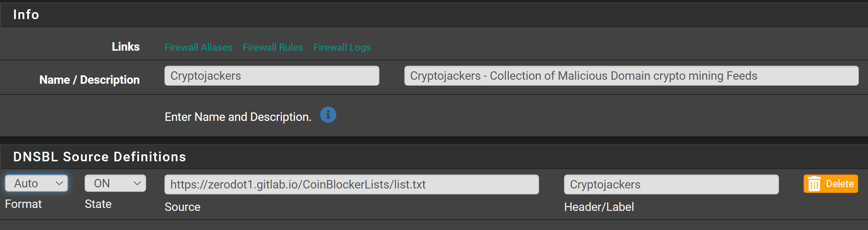
Task: Open the Format dropdown set to Auto
Action: click(36, 183)
